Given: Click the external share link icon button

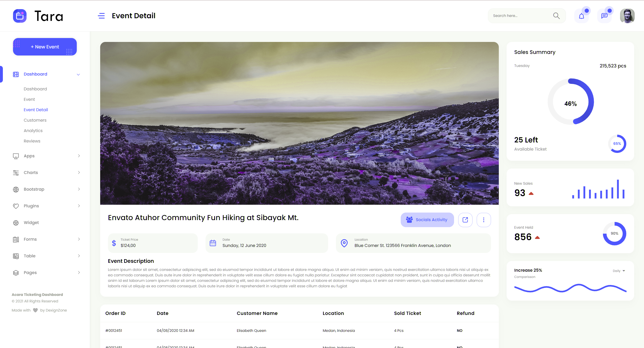Looking at the screenshot, I should [465, 220].
